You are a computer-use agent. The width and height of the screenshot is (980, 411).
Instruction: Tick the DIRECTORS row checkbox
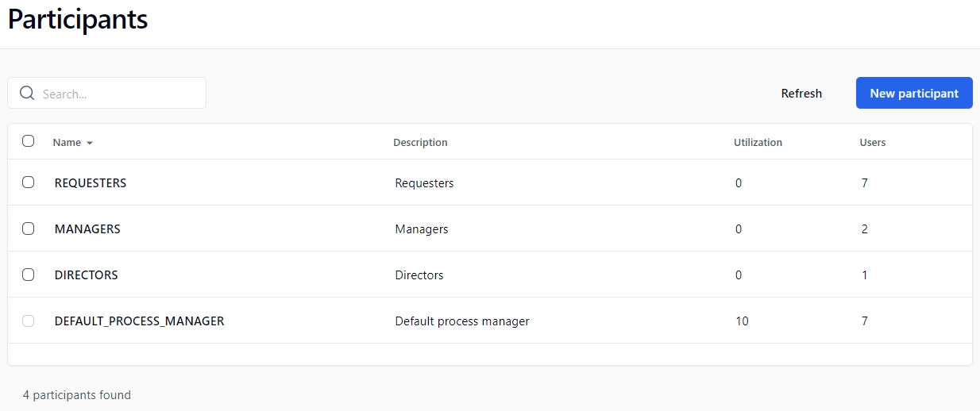coord(29,275)
